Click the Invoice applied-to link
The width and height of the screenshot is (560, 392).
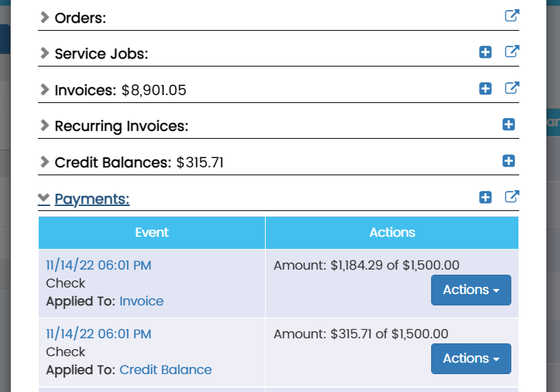141,301
